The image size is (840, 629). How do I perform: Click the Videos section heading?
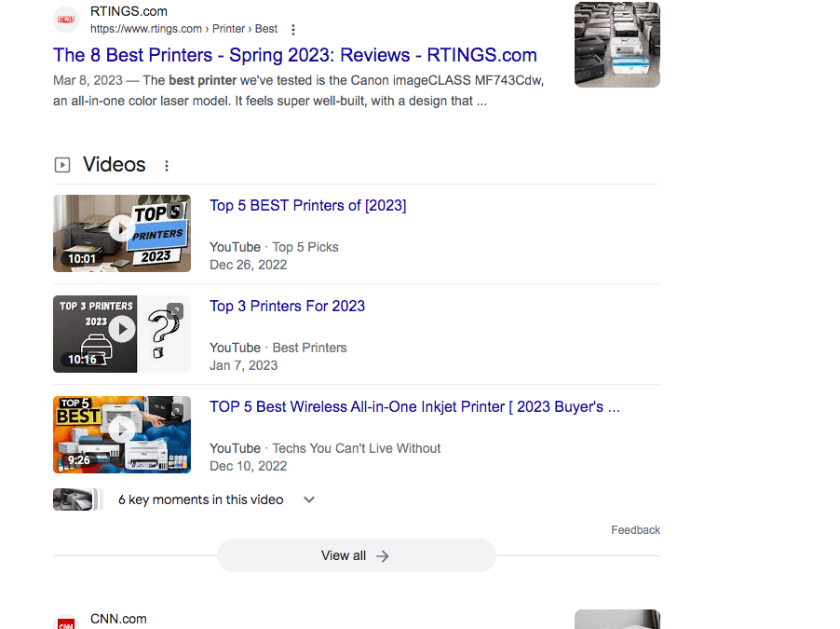(x=115, y=165)
